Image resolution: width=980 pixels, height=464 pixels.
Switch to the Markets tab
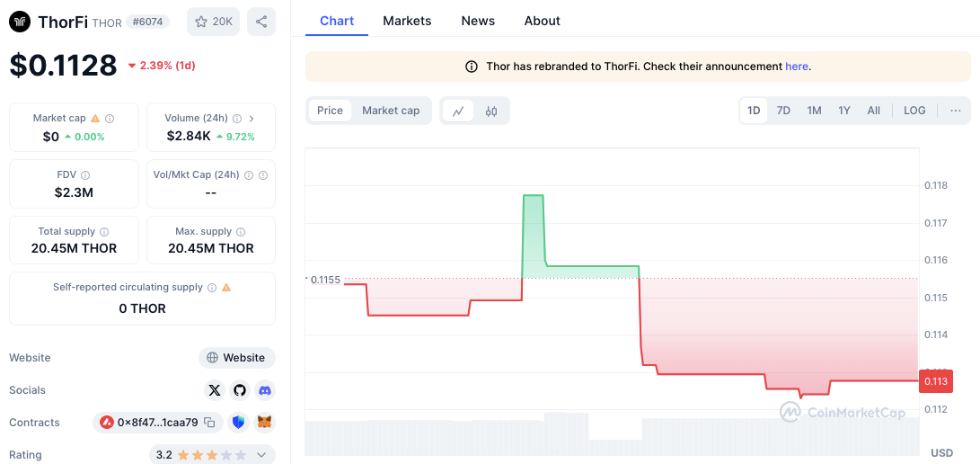(x=407, y=21)
